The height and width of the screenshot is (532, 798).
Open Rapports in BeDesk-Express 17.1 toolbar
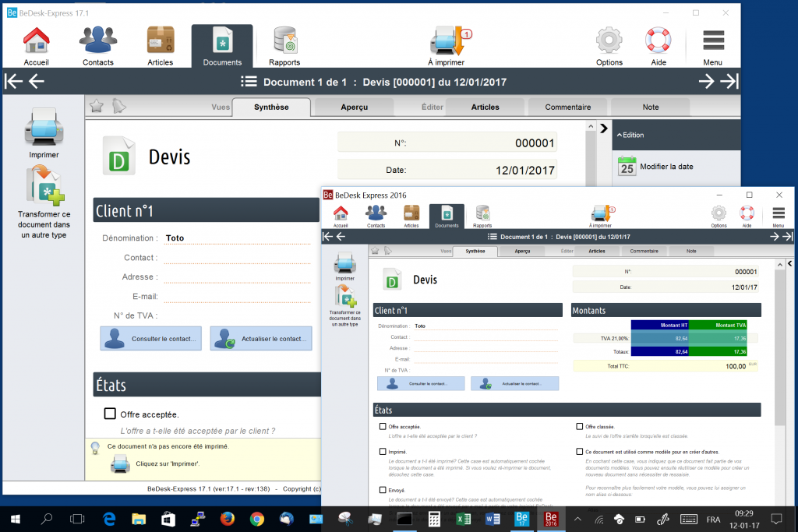click(284, 46)
